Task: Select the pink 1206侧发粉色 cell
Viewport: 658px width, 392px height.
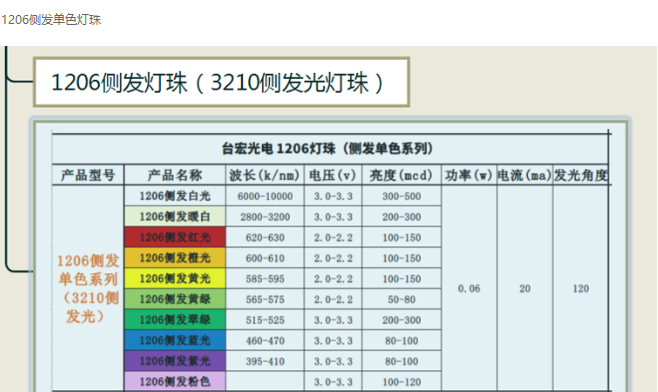Action: pyautogui.click(x=175, y=382)
